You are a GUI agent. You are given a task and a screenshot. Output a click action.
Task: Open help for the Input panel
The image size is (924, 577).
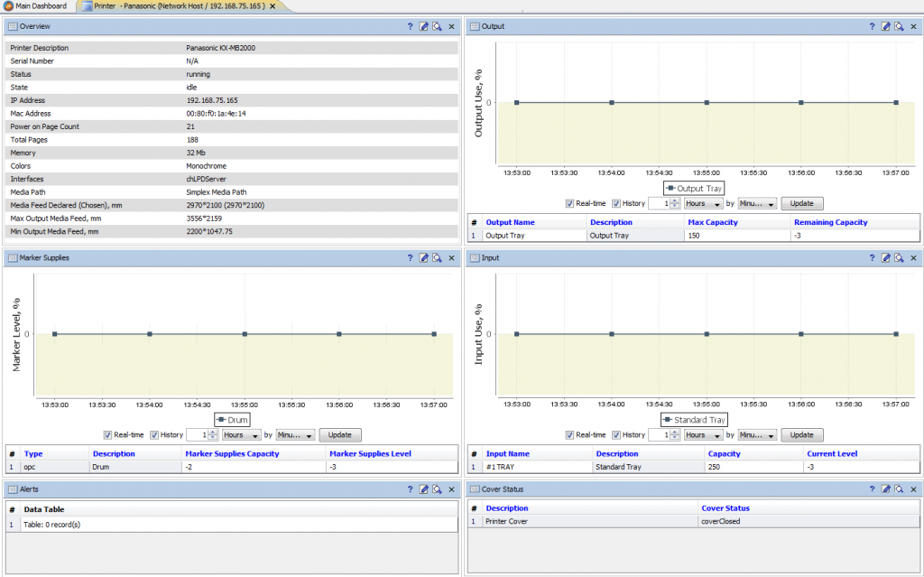872,258
